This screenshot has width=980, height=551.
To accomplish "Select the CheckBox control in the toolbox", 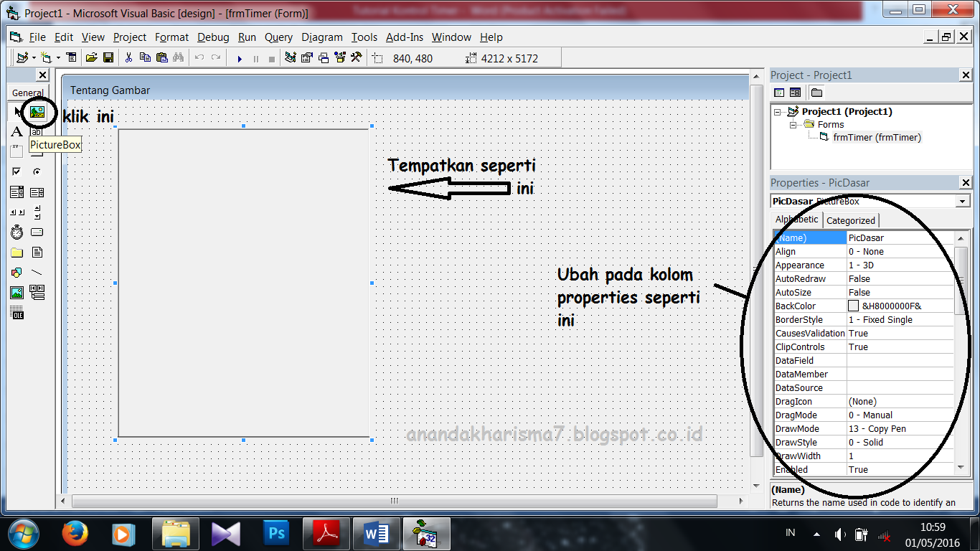I will (16, 171).
